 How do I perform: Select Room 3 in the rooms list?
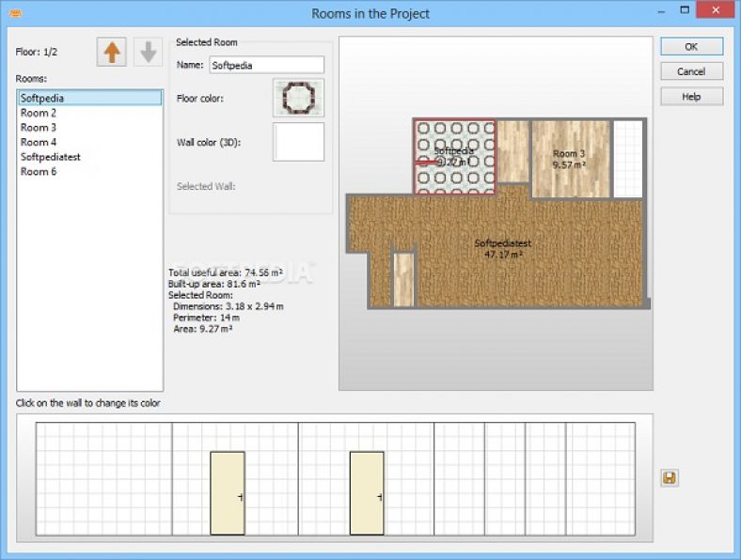[39, 128]
